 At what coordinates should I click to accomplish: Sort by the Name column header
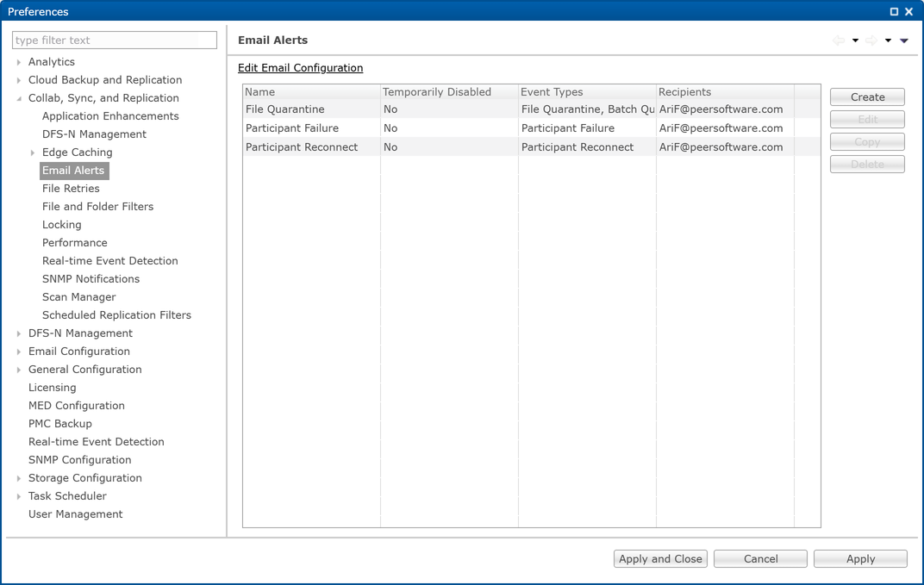[x=312, y=92]
